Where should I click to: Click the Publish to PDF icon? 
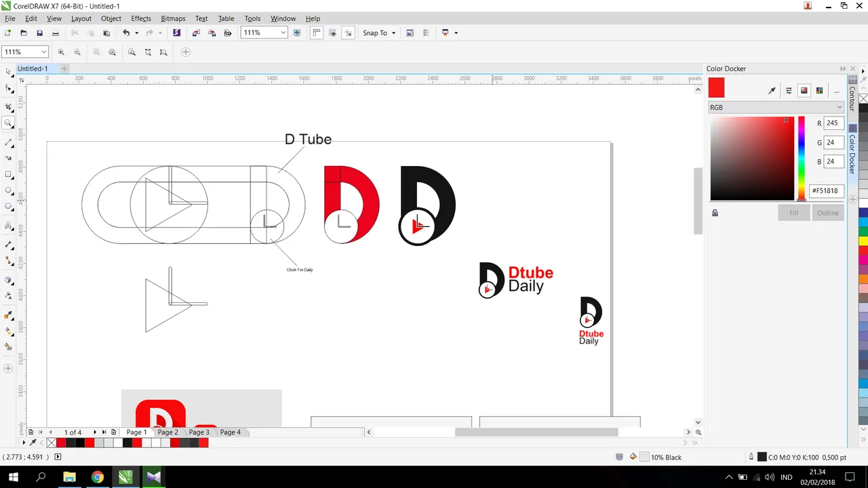228,33
